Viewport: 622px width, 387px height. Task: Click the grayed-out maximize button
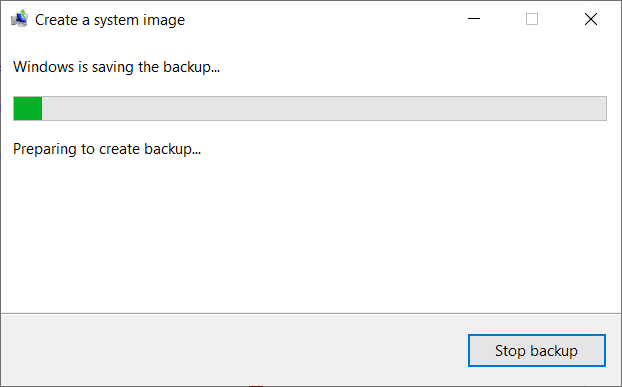(532, 19)
